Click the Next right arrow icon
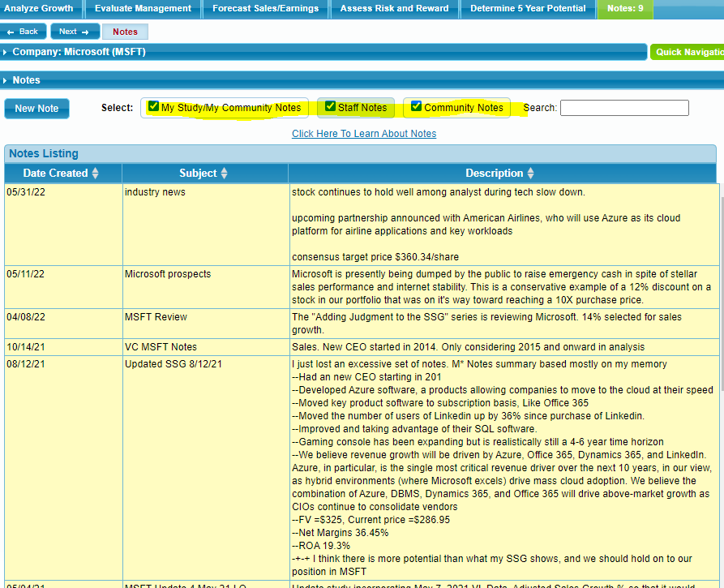This screenshot has height=588, width=724. click(85, 32)
